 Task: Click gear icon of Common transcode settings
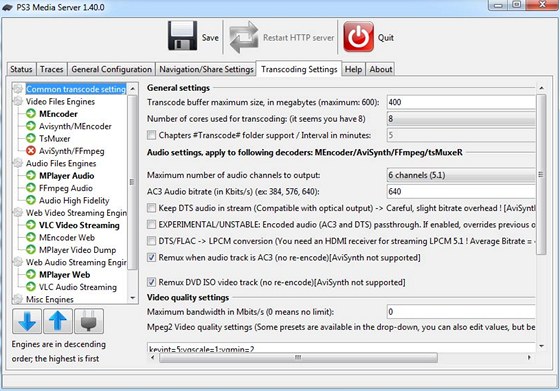(x=18, y=89)
